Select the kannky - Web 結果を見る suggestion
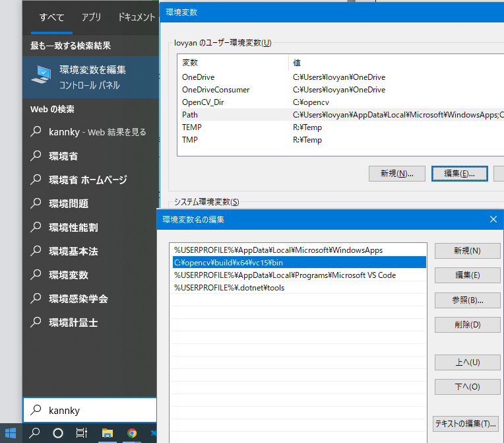Image resolution: width=504 pixels, height=443 pixels. (x=90, y=132)
